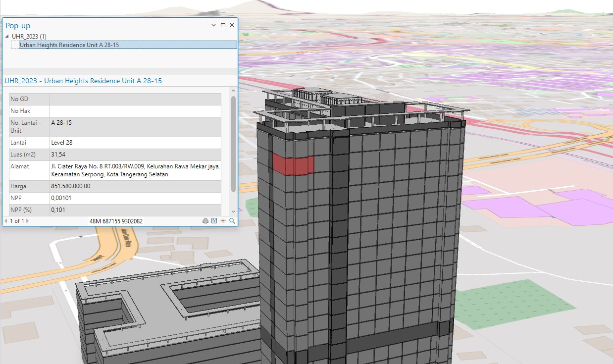Viewport: 613px width, 364px height.
Task: Click the scrollbar up arrow in pop-up
Action: click(x=233, y=90)
